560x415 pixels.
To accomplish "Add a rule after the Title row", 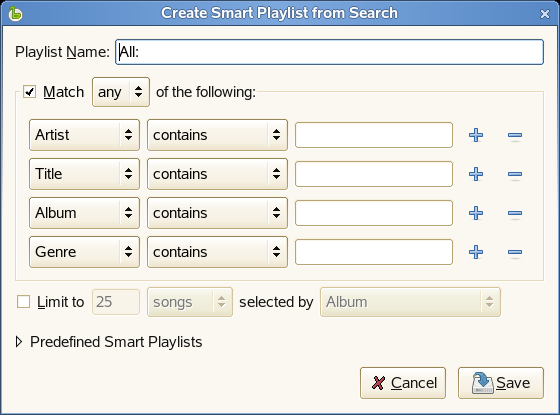I will 476,174.
